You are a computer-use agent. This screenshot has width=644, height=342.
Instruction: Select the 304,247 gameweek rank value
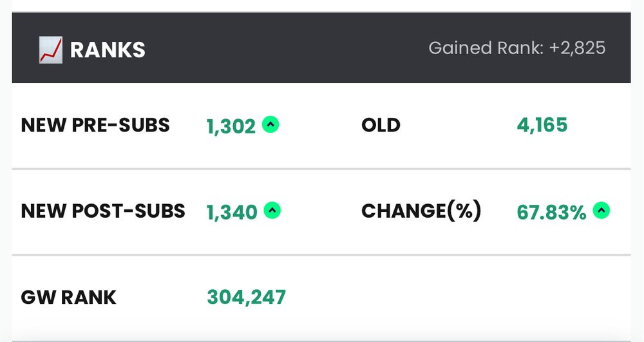(246, 298)
